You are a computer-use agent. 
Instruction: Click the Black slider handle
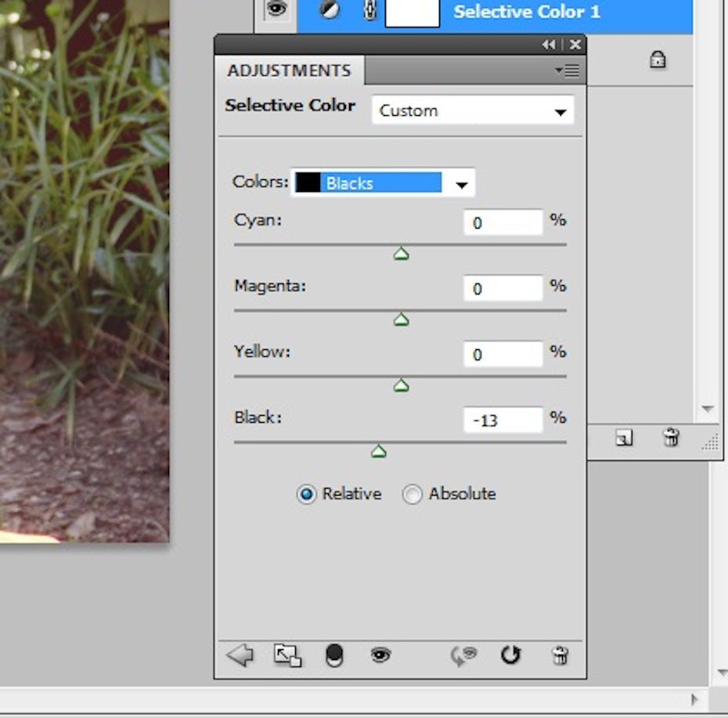point(379,452)
